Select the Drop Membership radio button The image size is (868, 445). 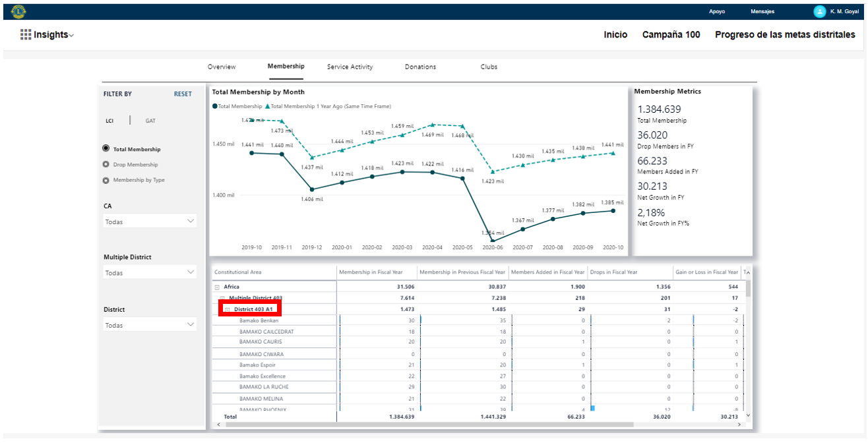click(106, 165)
